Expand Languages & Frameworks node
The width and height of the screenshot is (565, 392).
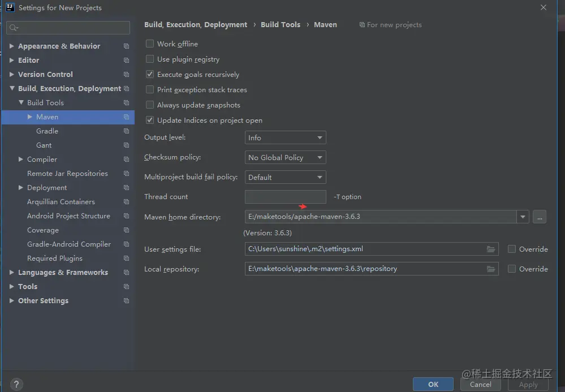11,273
